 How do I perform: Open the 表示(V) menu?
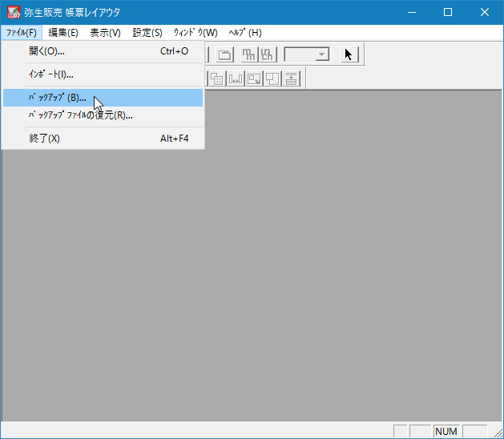coord(105,33)
